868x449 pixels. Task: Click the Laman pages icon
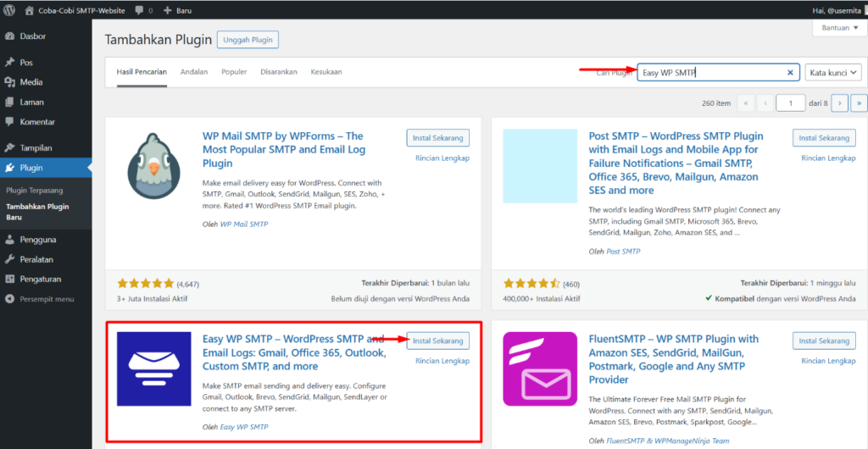click(9, 103)
